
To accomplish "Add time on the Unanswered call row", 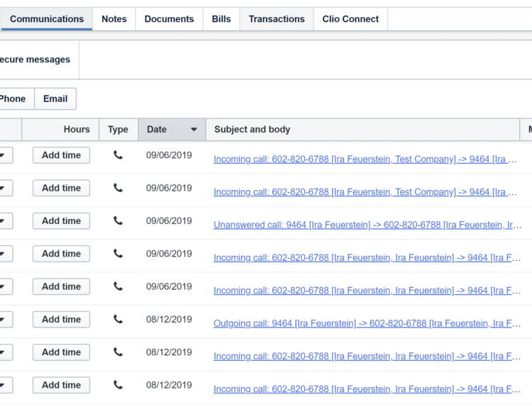I will tap(62, 220).
